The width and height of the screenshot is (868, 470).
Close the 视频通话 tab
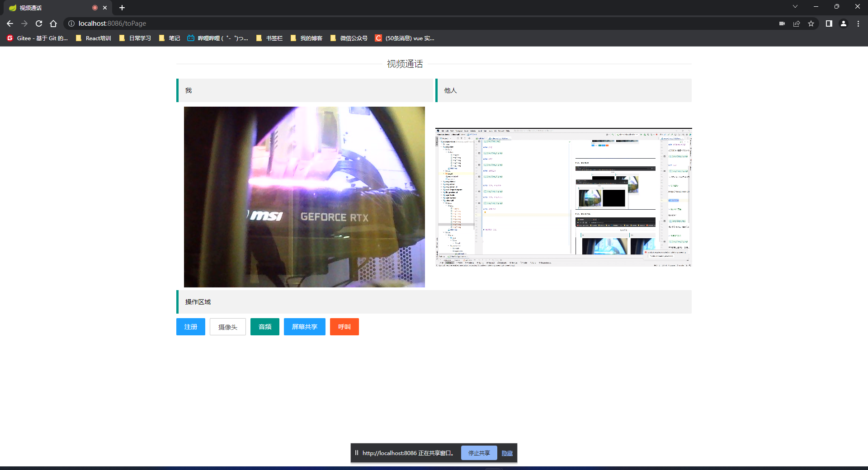tap(105, 8)
